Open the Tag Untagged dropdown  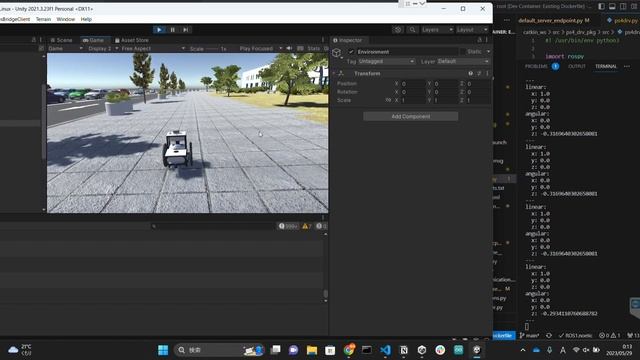coord(386,61)
